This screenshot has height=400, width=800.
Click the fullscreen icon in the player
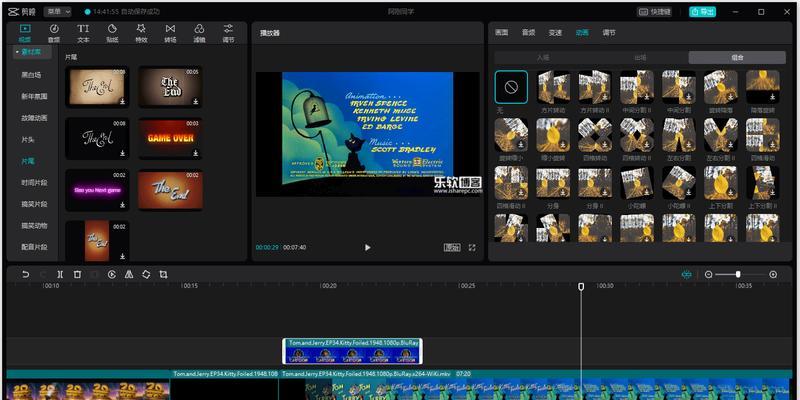tap(472, 247)
